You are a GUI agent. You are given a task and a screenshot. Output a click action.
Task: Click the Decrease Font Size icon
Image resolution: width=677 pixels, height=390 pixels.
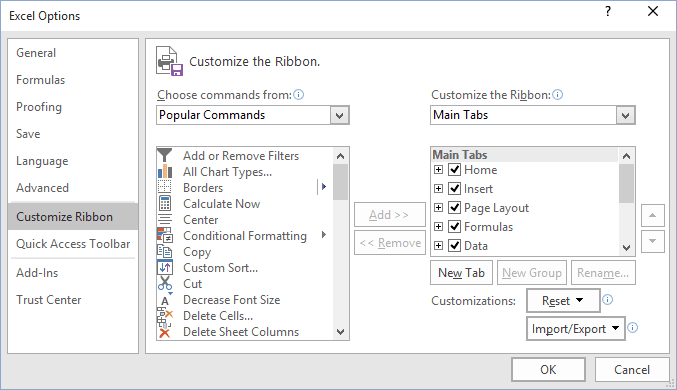(166, 299)
